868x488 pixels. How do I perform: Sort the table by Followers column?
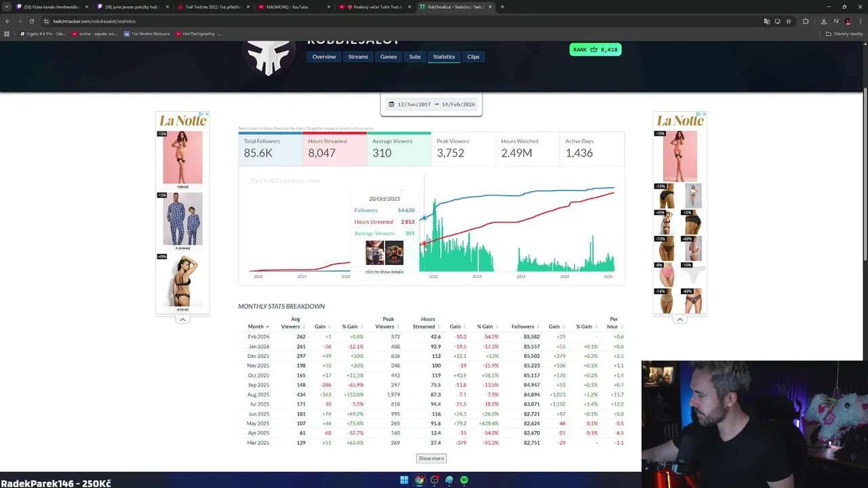[x=524, y=327]
